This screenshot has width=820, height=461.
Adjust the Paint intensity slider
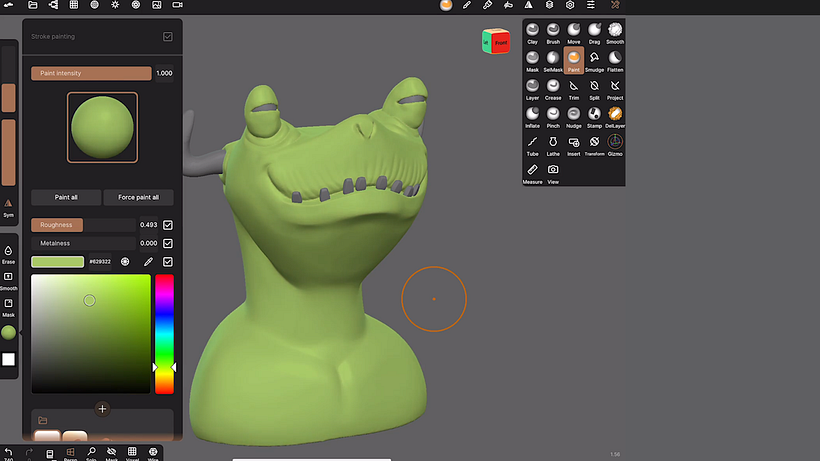coord(91,73)
